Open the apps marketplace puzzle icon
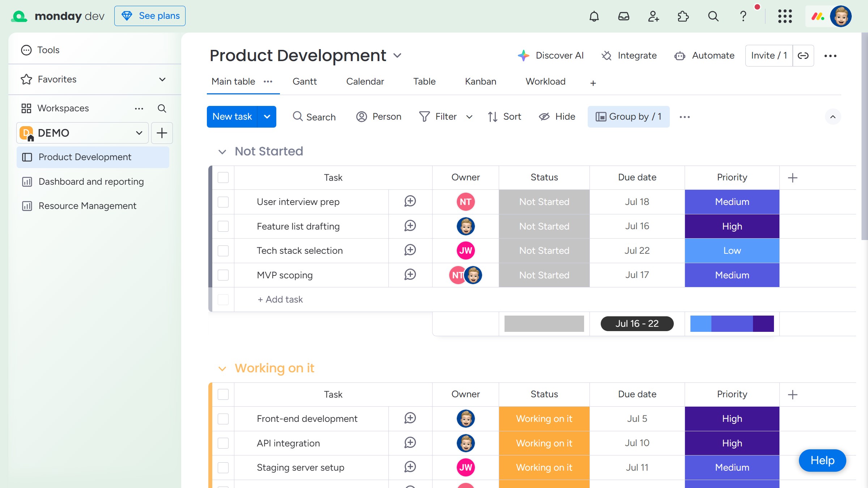Viewport: 868px width, 488px height. [683, 16]
